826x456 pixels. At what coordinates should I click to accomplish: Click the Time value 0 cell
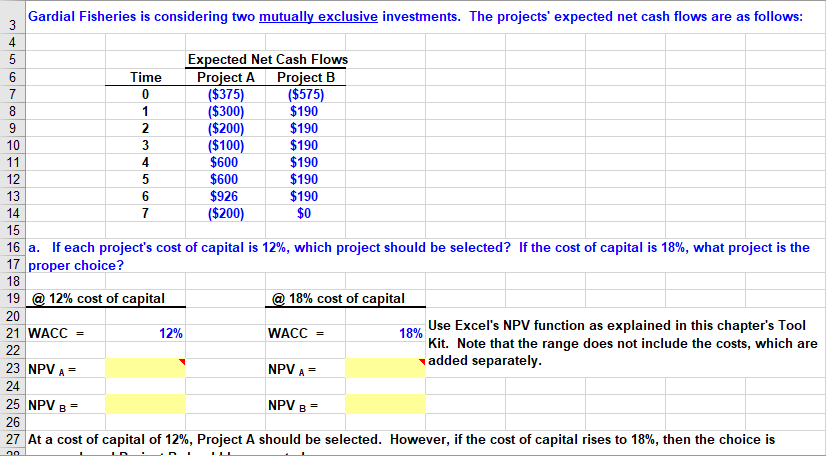(x=145, y=94)
